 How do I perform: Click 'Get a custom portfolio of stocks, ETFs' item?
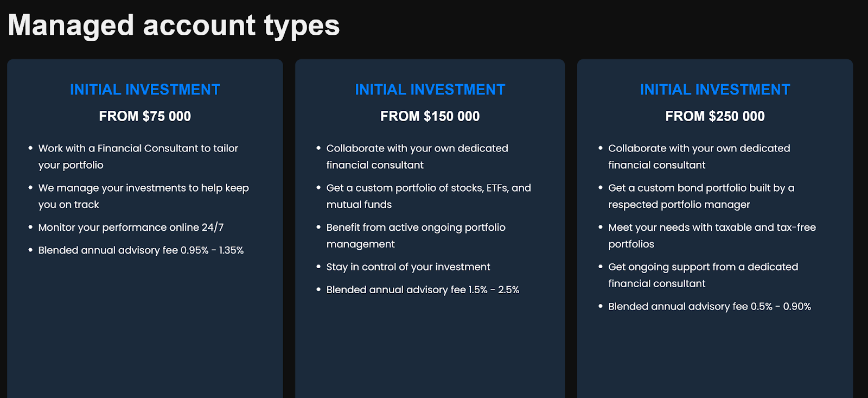(429, 196)
